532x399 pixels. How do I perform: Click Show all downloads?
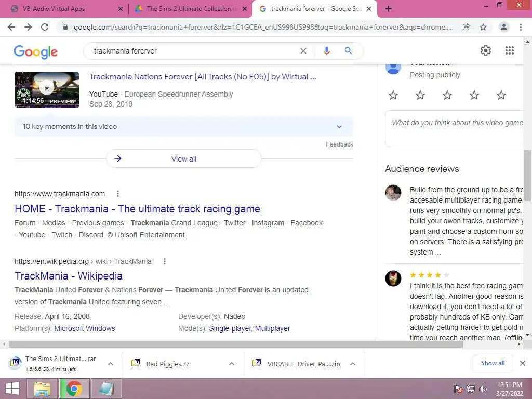[493, 363]
